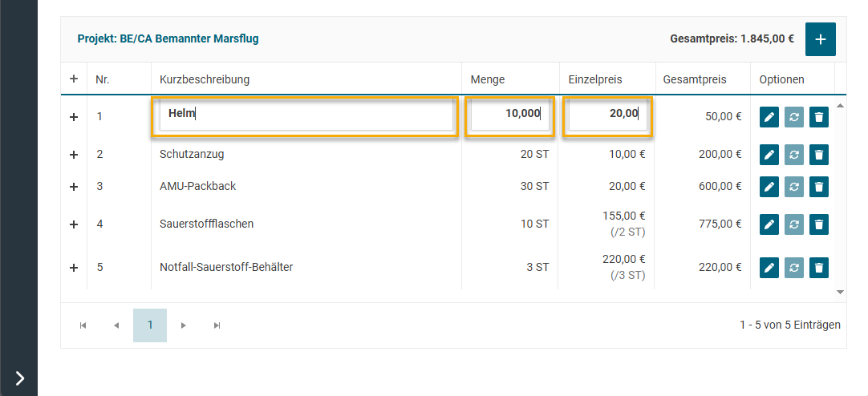The height and width of the screenshot is (396, 868).
Task: Click the add new position plus button
Action: point(820,39)
